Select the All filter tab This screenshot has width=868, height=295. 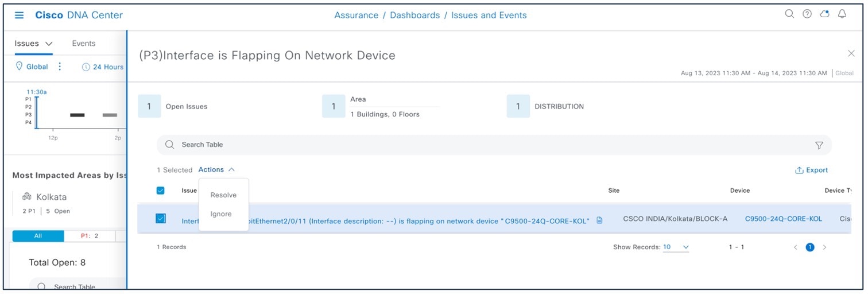coord(38,236)
